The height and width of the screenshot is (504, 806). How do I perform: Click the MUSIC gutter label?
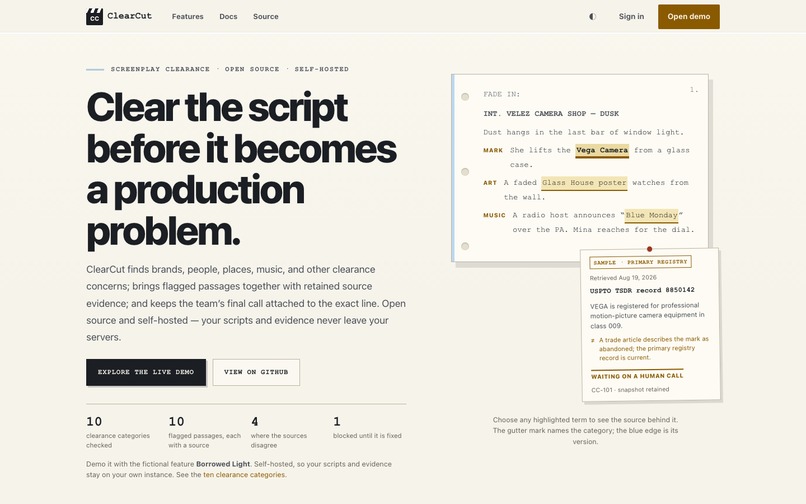tap(494, 215)
